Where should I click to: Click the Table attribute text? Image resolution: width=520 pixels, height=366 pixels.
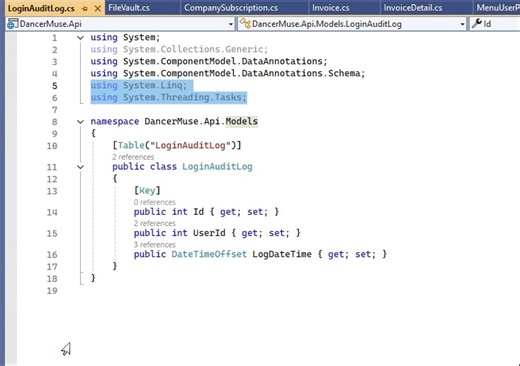pyautogui.click(x=131, y=146)
